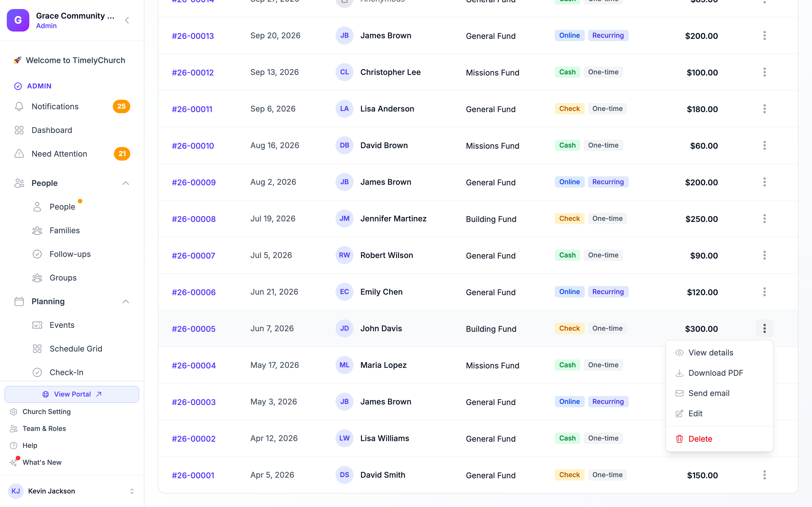Image resolution: width=812 pixels, height=507 pixels.
Task: Select Send email in context menu
Action: click(720, 393)
